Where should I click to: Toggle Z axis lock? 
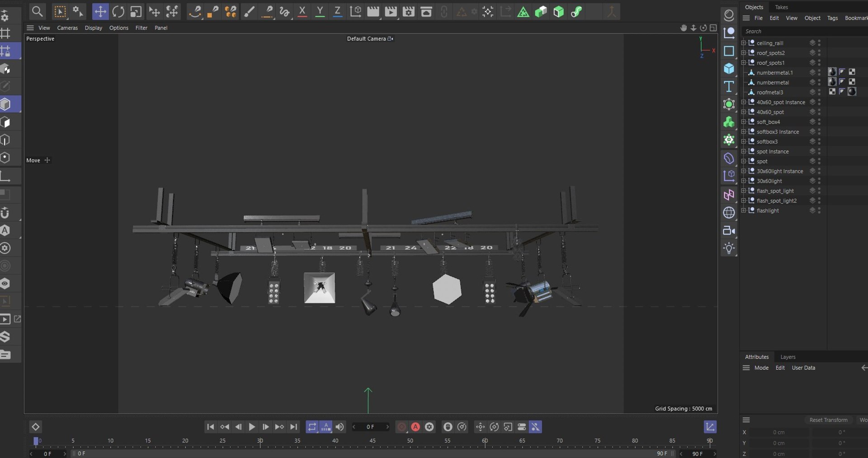(337, 11)
